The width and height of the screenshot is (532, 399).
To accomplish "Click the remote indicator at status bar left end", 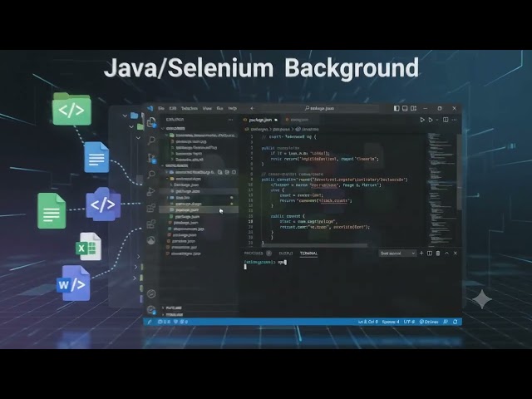I will tap(150, 322).
